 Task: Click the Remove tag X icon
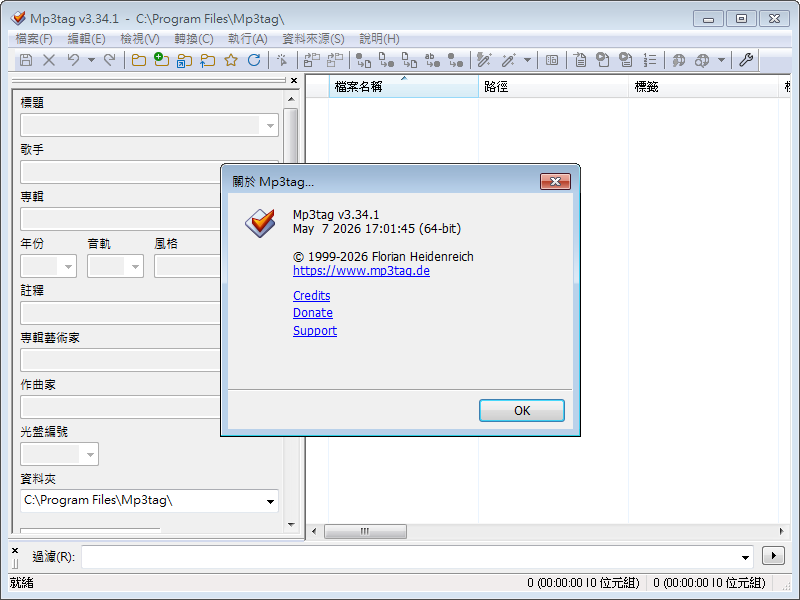49,60
